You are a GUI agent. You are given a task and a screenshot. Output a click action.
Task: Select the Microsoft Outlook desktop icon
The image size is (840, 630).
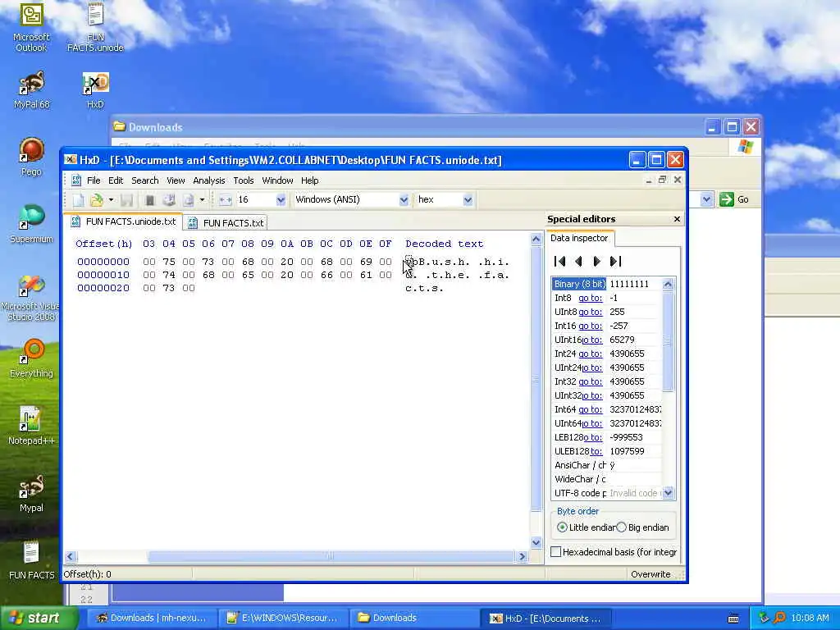click(31, 28)
